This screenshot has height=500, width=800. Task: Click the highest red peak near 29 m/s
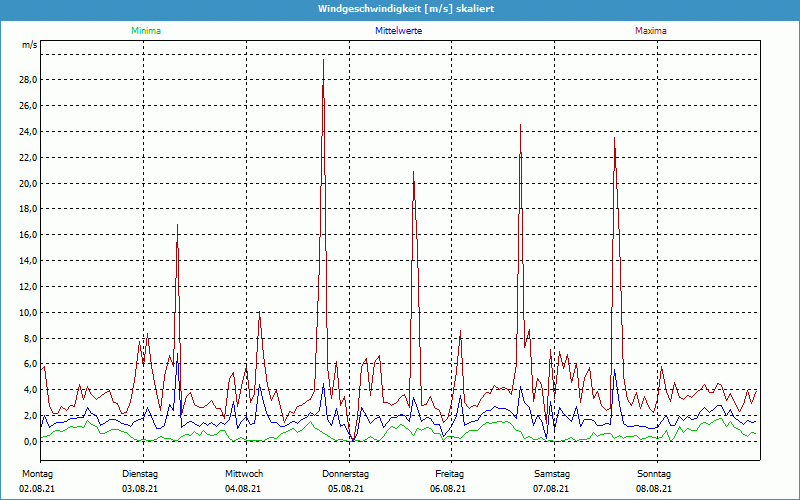point(323,60)
